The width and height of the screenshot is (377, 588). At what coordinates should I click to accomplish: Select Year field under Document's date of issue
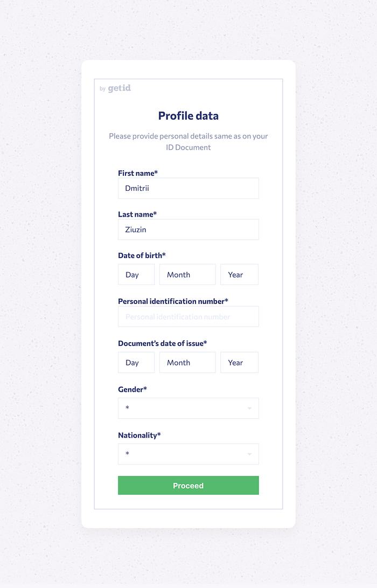tap(239, 362)
